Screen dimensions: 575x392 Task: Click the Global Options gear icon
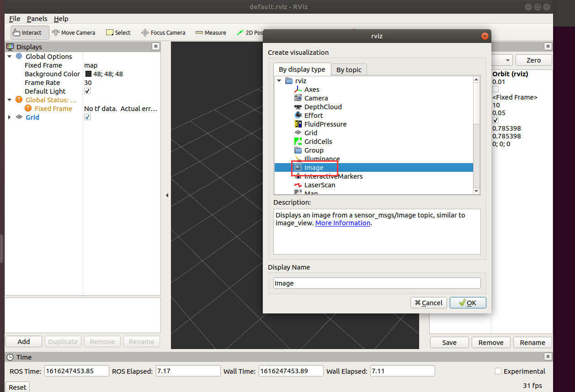pos(19,56)
